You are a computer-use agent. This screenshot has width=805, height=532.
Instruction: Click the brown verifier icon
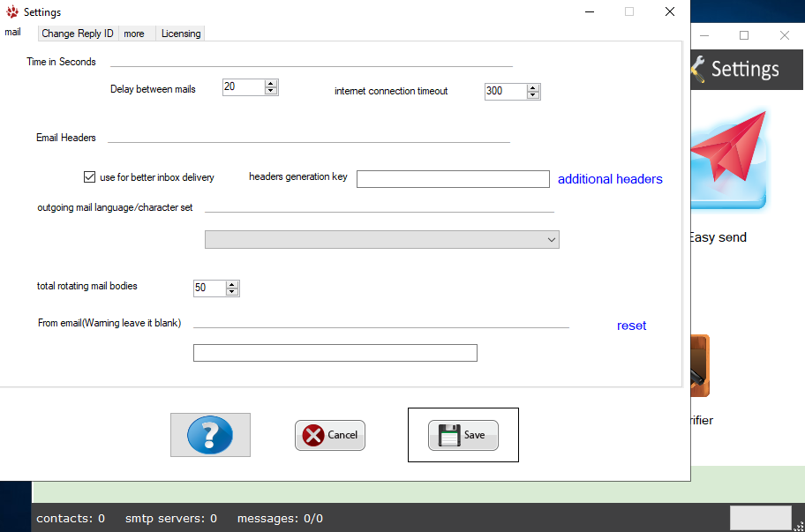[x=699, y=366]
